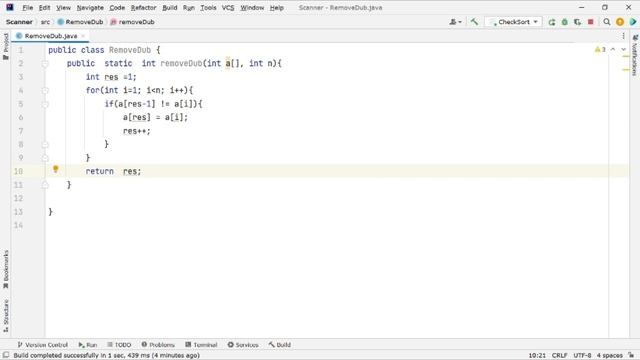Open the Refactor menu
The image size is (640, 360).
143,8
